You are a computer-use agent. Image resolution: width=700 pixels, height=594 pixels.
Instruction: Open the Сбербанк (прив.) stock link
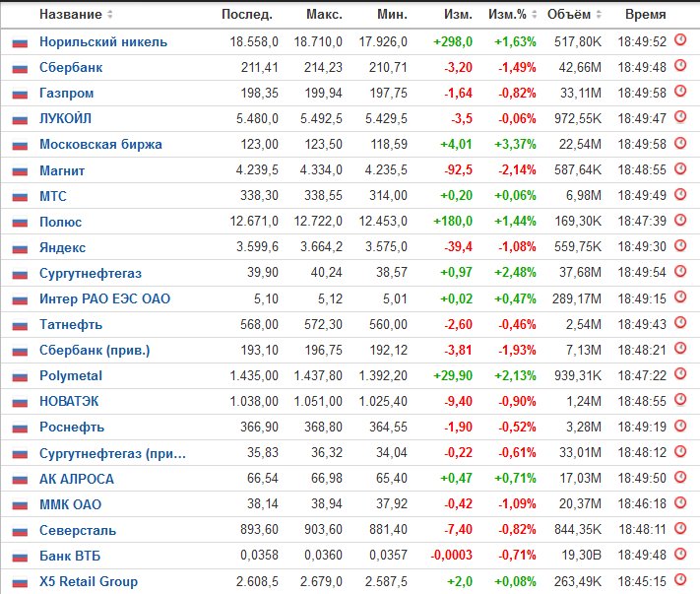tap(95, 350)
